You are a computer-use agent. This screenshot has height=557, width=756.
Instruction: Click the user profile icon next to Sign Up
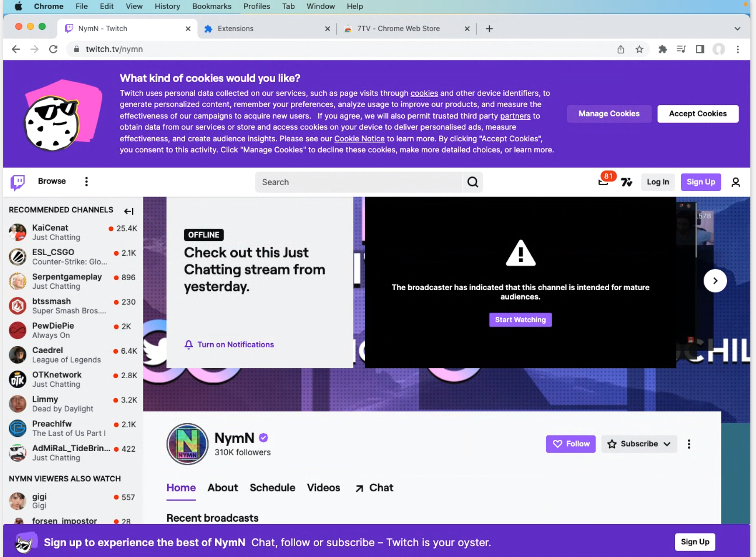[736, 182]
